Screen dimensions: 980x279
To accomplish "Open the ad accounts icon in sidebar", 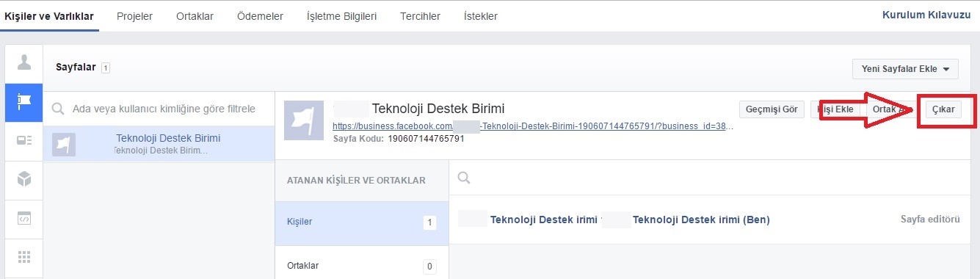I will point(24,141).
